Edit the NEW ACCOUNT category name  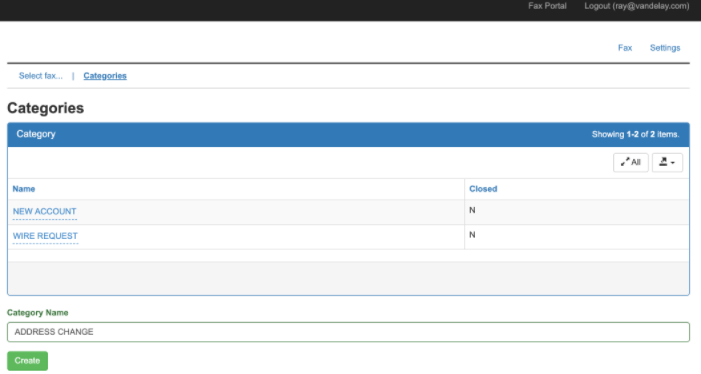[x=44, y=211]
